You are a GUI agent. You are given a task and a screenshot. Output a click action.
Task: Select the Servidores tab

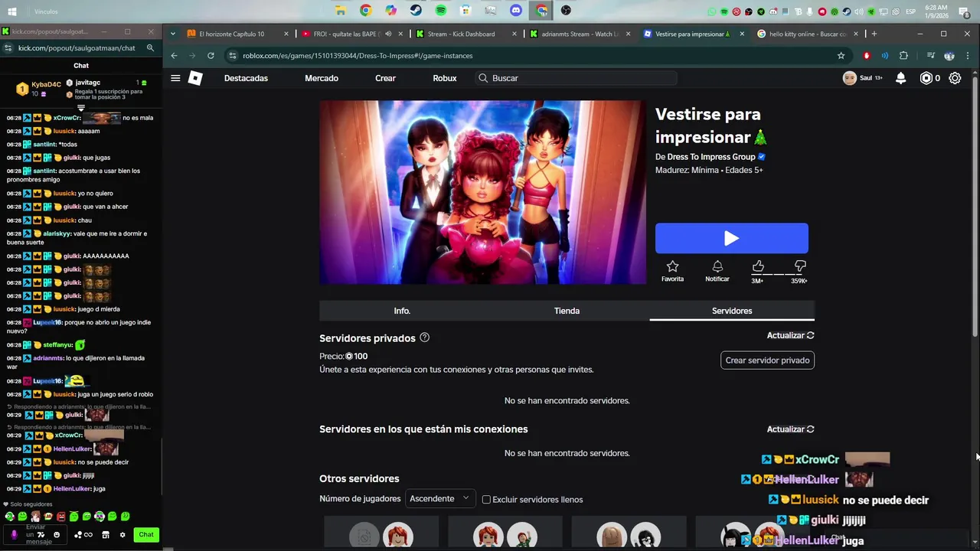coord(732,311)
